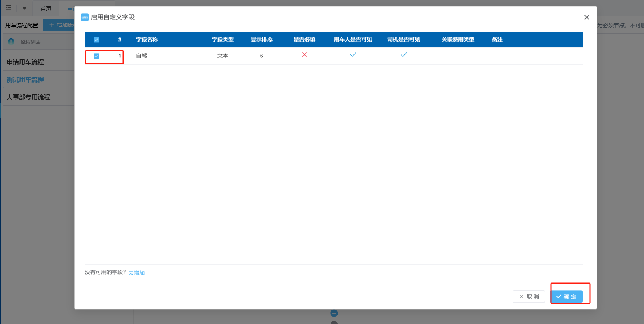Toggle the select-all checkbox in table header
The image size is (644, 324).
96,40
